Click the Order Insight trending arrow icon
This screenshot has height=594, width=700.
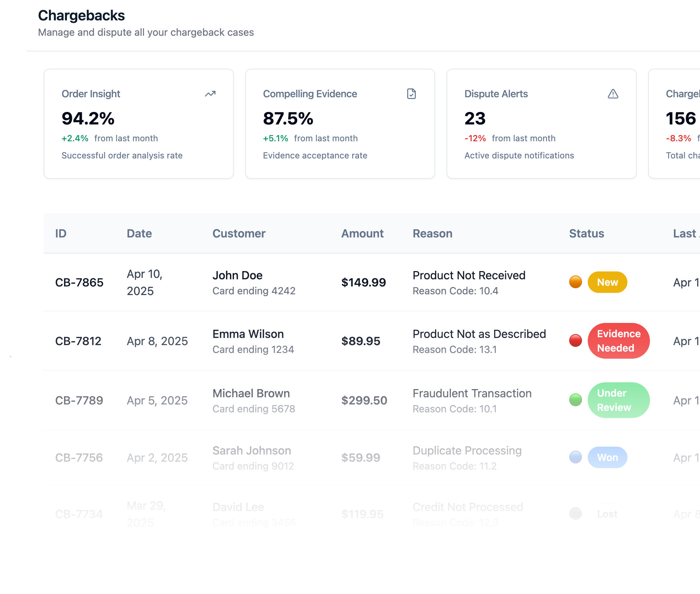(210, 94)
